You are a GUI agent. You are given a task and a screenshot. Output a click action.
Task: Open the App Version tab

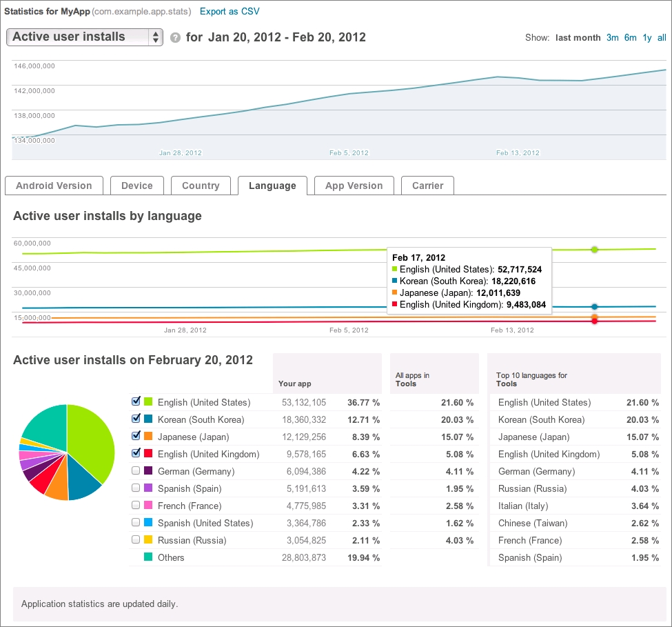pyautogui.click(x=354, y=186)
